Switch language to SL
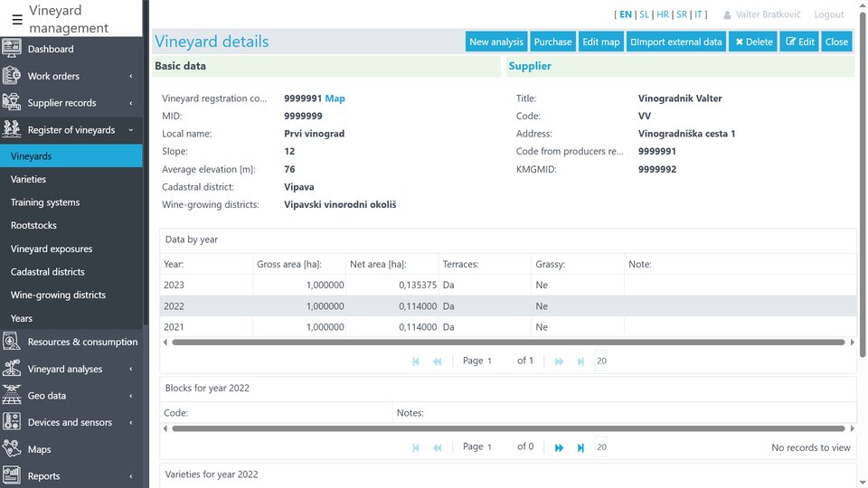Image resolution: width=868 pixels, height=488 pixels. tap(644, 14)
